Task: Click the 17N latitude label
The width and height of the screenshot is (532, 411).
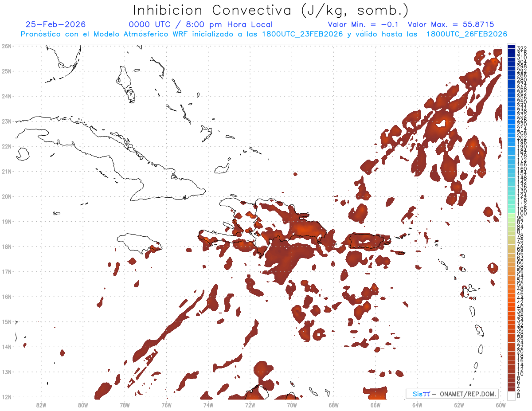Action: (7, 272)
